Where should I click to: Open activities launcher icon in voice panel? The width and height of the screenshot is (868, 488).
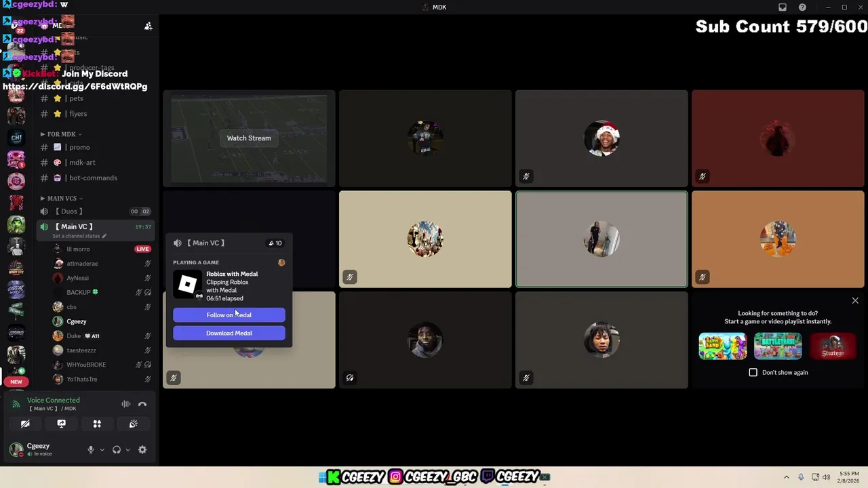pyautogui.click(x=97, y=424)
